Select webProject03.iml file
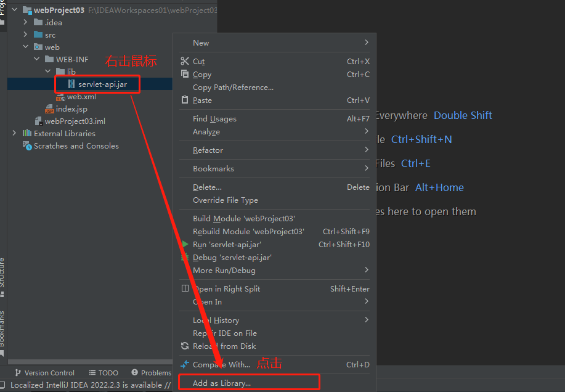 [x=75, y=121]
